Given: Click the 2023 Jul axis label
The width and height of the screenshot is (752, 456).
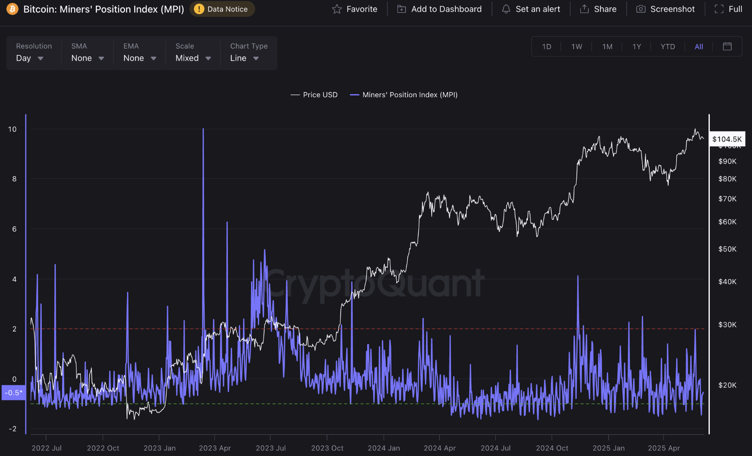Looking at the screenshot, I should click(x=270, y=448).
